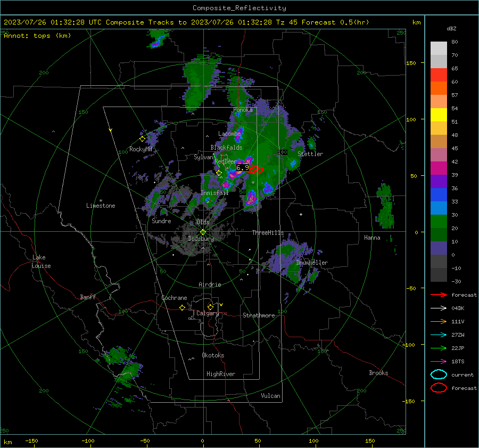479x448 pixels.
Task: Pick the red 60–65 dBZ swatch
Action: click(x=439, y=75)
